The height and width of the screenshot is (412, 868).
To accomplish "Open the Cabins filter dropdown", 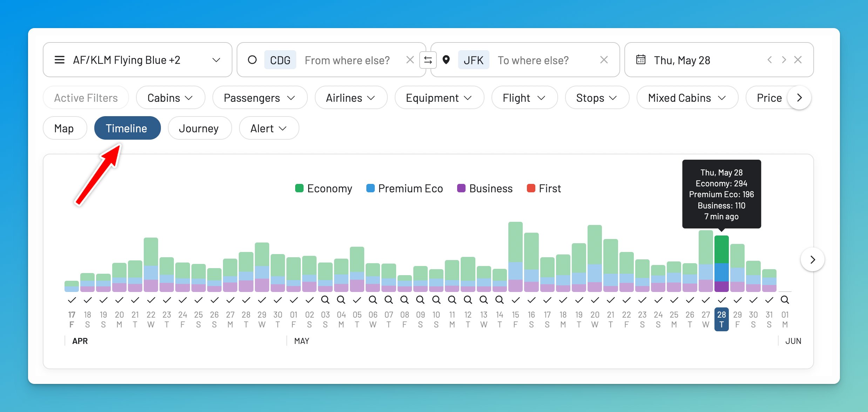I will click(170, 98).
